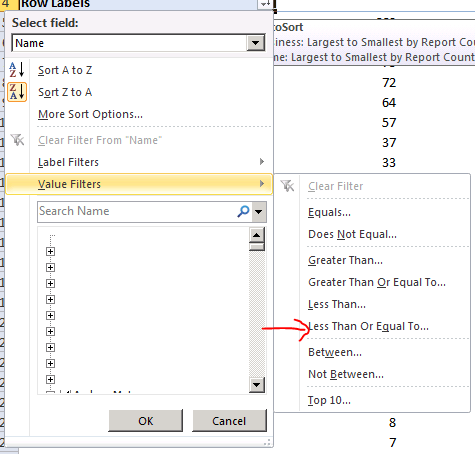Click the Sort A to Z icon
The height and width of the screenshot is (454, 475).
(x=17, y=70)
